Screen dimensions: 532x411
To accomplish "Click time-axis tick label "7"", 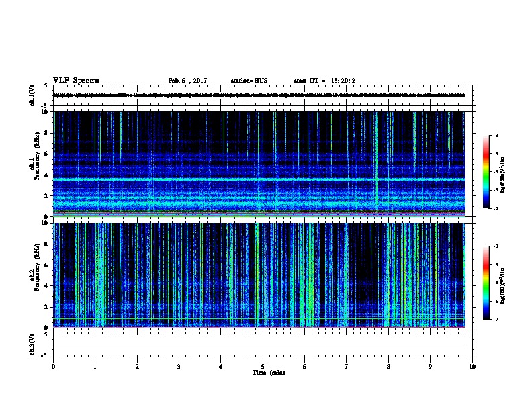I will point(346,367).
